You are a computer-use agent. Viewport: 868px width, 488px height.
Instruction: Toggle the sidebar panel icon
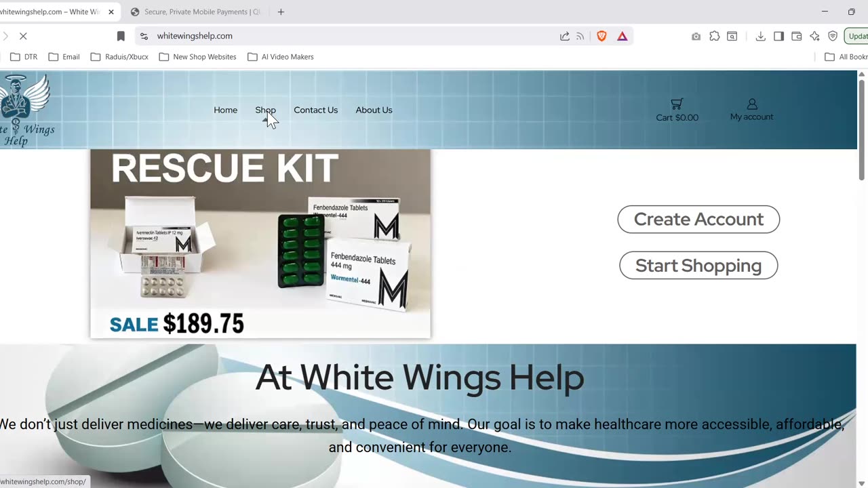[x=778, y=37]
